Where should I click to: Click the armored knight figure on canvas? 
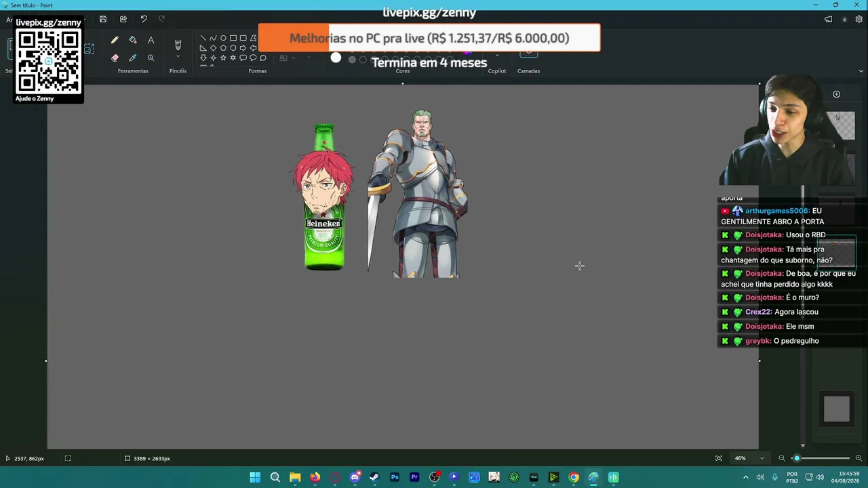point(418,194)
